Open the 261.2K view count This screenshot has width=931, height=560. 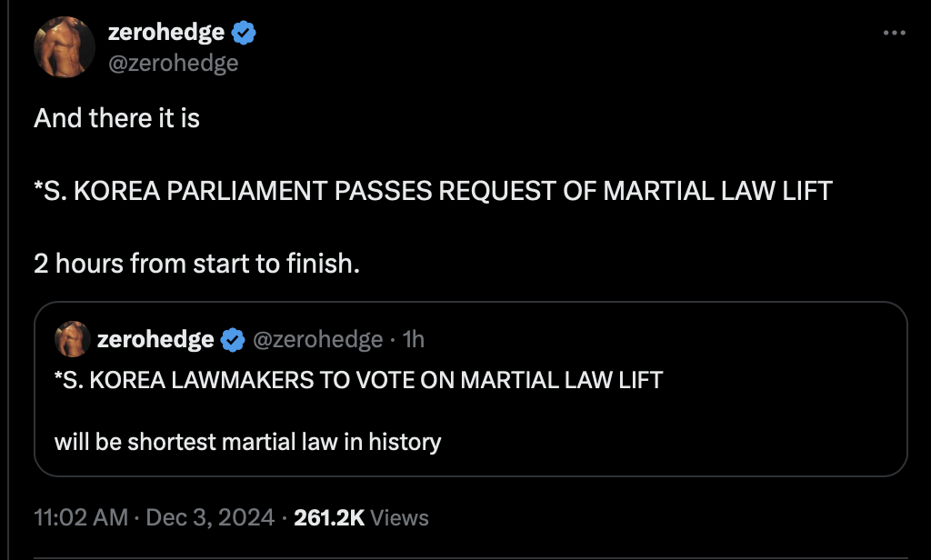[x=329, y=517]
